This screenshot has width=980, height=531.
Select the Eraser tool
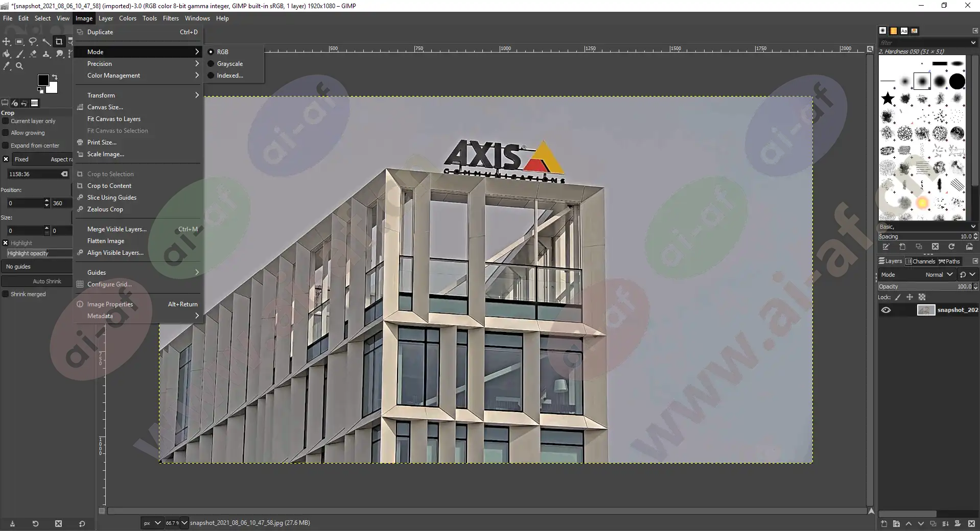[x=33, y=54]
